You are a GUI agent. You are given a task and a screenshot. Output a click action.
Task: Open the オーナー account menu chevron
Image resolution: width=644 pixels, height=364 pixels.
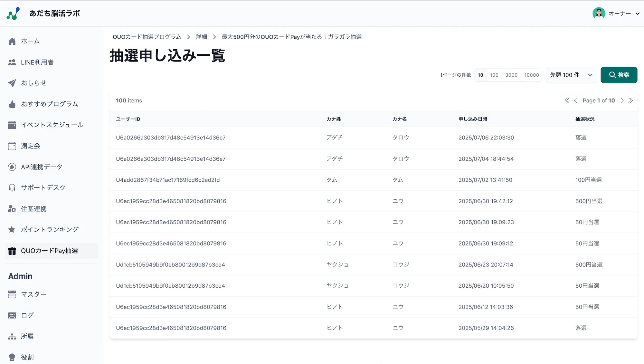[637, 14]
